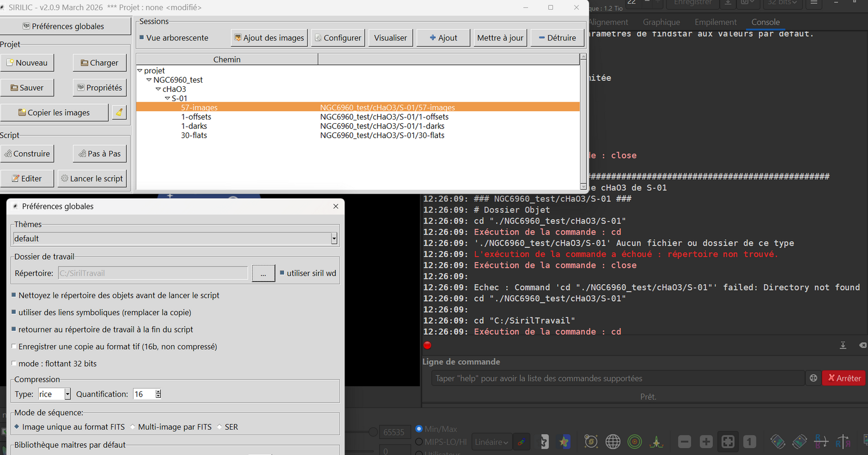Click Ajout des images in Sessions
The width and height of the screenshot is (868, 455).
269,38
